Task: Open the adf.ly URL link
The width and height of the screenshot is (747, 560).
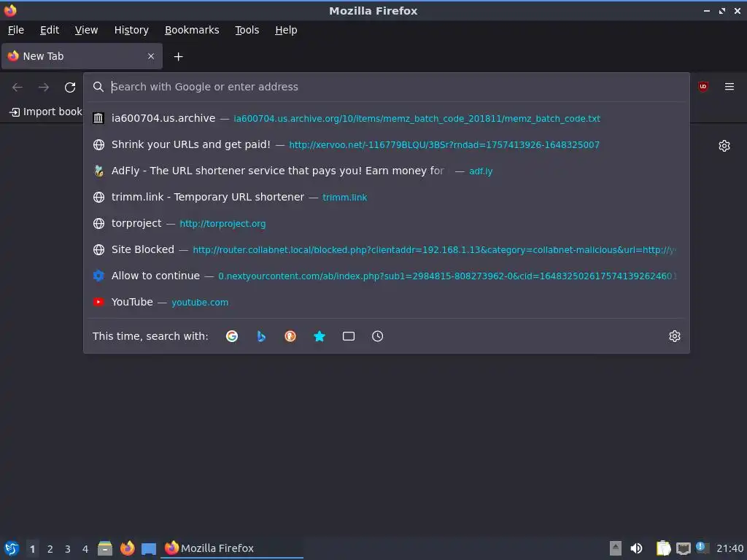Action: [x=481, y=171]
